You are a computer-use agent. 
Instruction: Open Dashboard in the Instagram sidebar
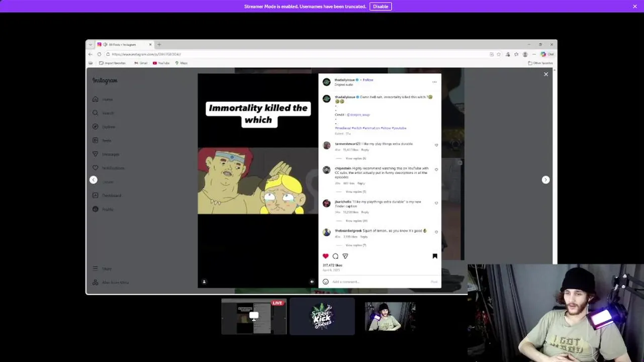[x=107, y=196]
